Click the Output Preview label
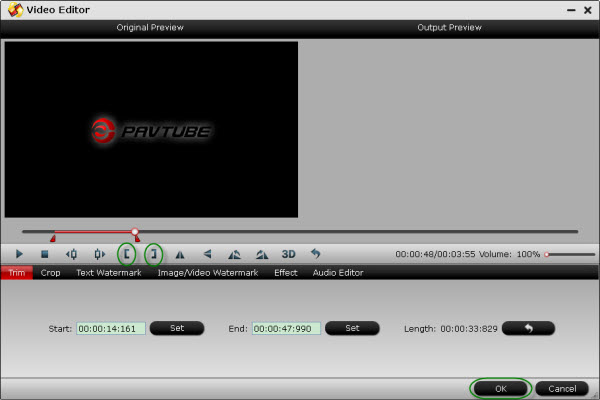 [449, 28]
